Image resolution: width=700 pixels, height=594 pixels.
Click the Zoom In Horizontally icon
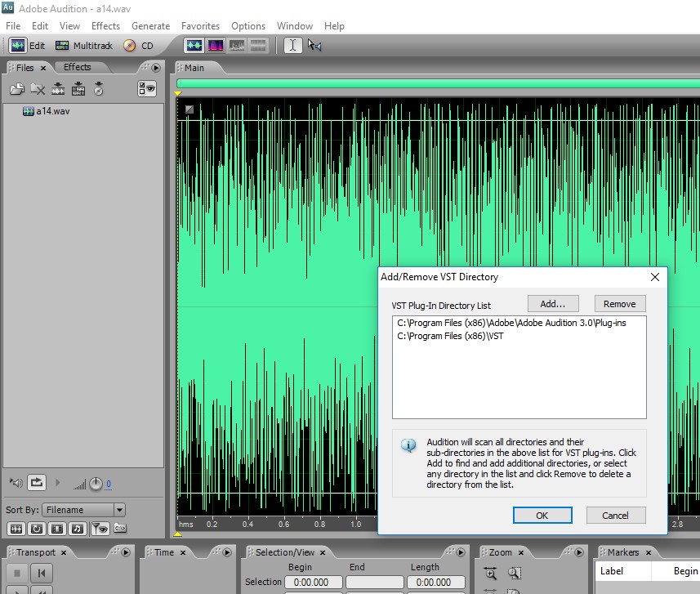click(491, 573)
